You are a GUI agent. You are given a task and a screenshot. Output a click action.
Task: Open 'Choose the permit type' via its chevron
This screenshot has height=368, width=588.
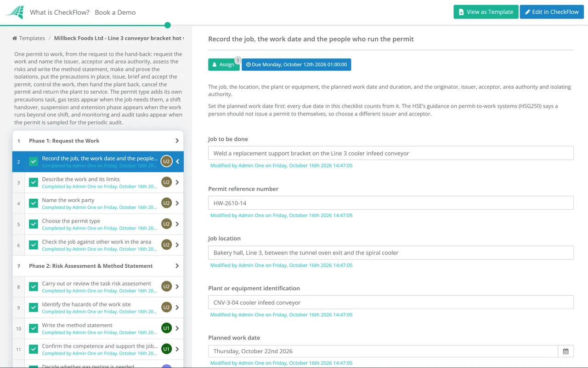click(x=177, y=224)
